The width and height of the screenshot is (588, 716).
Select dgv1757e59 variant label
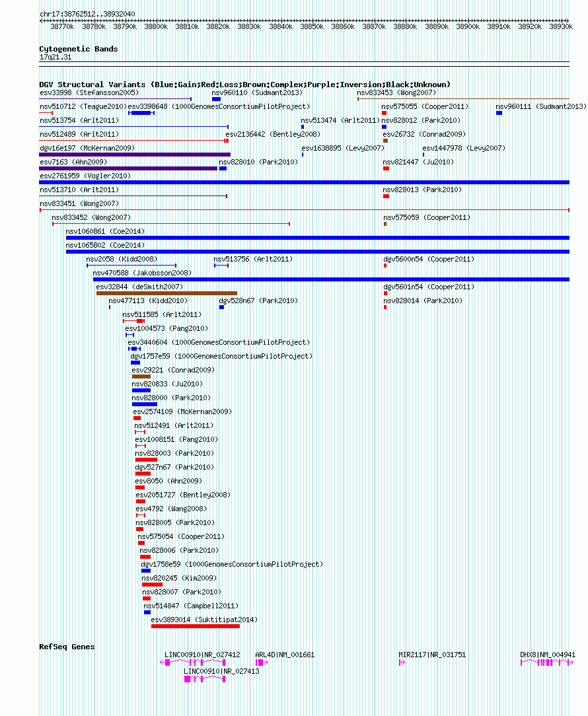221,356
